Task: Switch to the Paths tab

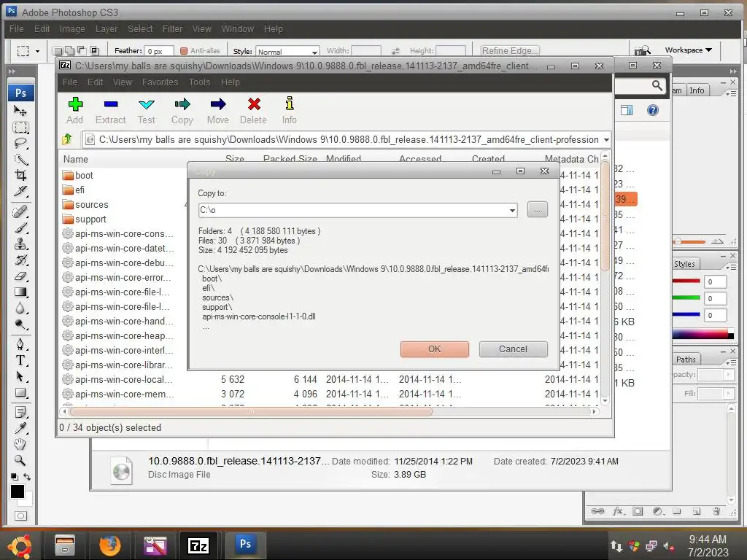Action: pos(686,359)
